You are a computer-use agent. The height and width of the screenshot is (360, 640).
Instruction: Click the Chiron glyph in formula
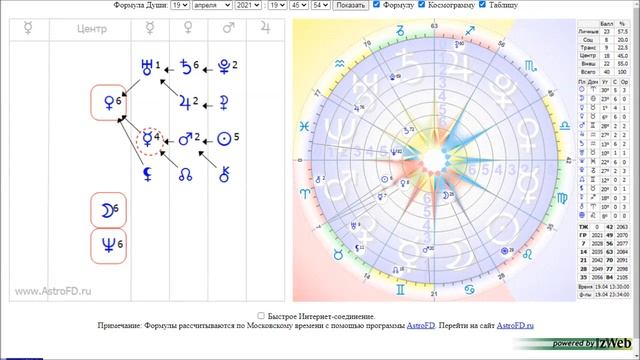[x=224, y=174]
